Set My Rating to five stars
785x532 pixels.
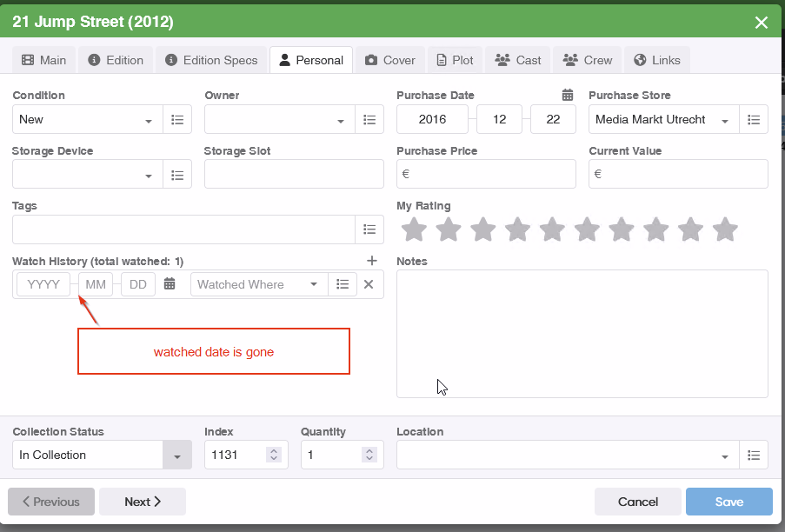point(552,230)
